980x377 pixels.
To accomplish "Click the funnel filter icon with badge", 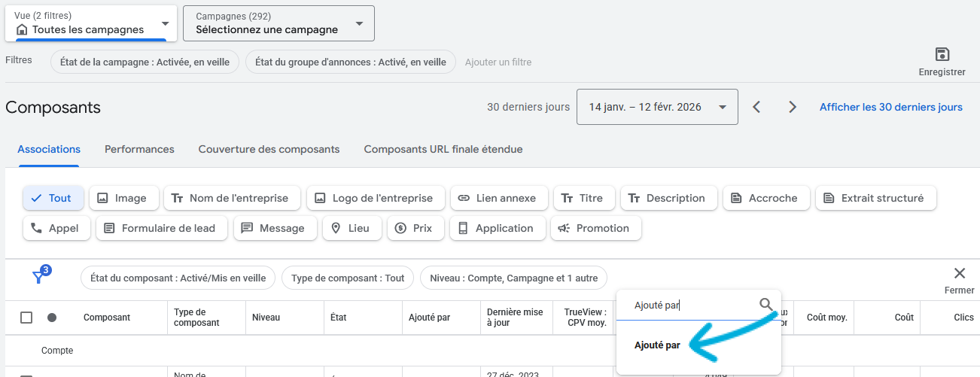I will click(40, 277).
